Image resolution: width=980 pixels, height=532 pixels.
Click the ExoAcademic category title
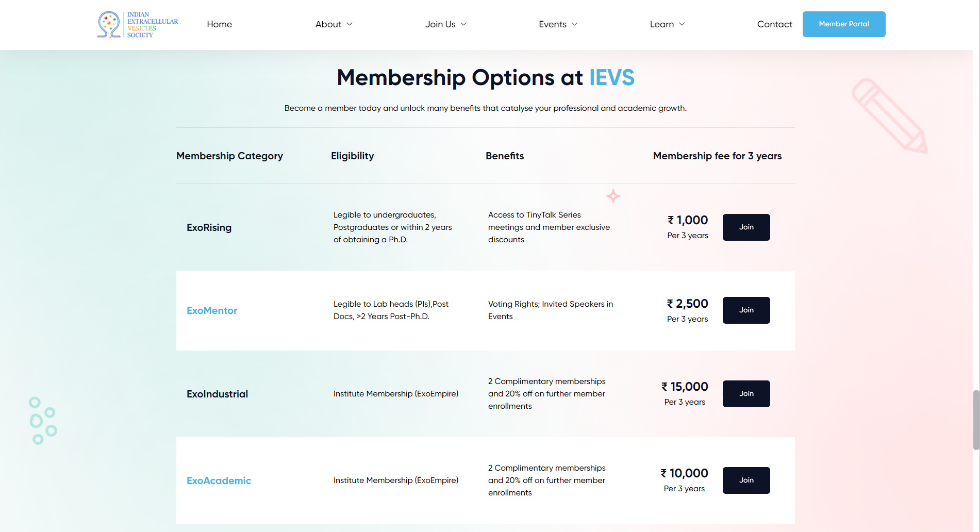tap(219, 480)
